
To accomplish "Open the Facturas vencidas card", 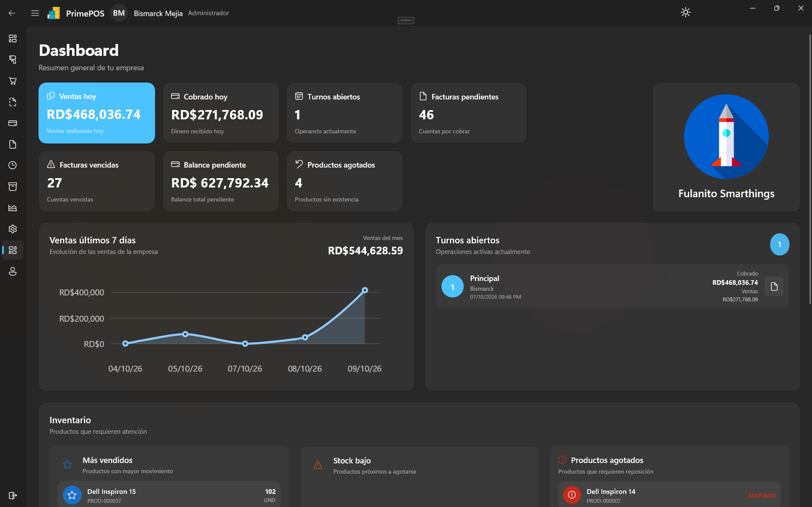I will point(97,181).
